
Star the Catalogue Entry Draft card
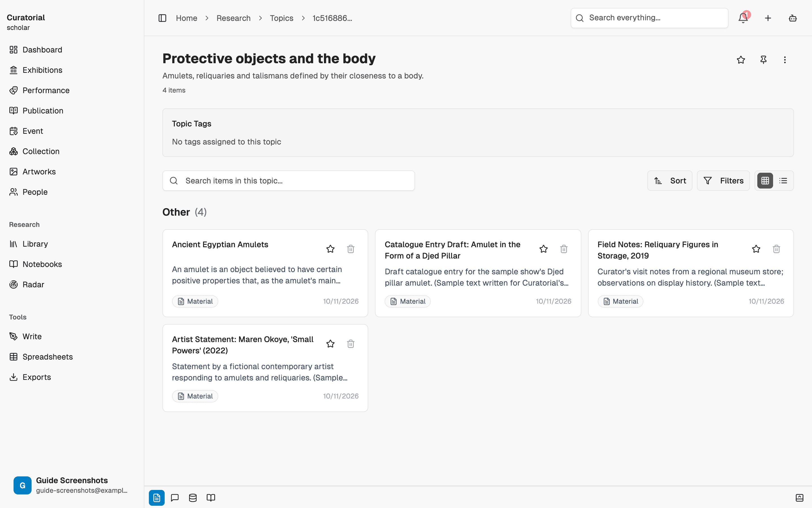coord(544,249)
